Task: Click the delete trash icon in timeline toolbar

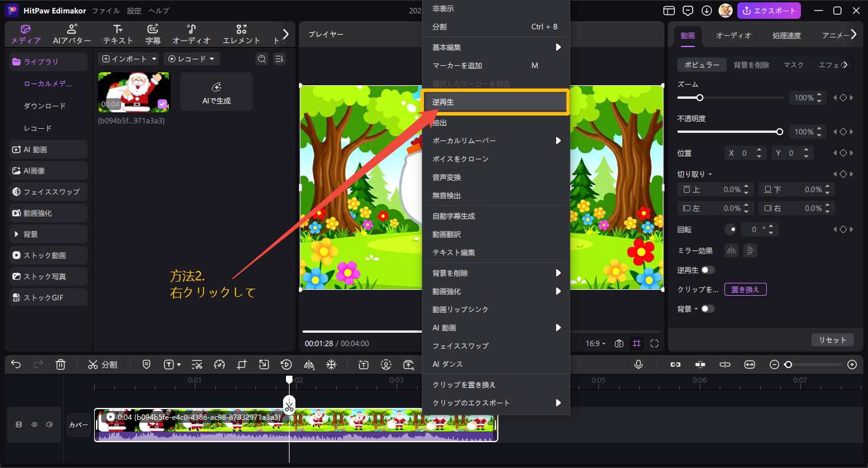Action: pos(60,365)
